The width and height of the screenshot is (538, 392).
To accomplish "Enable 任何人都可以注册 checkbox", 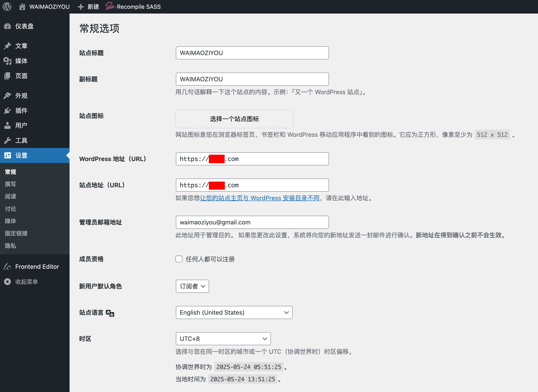I will [x=179, y=259].
